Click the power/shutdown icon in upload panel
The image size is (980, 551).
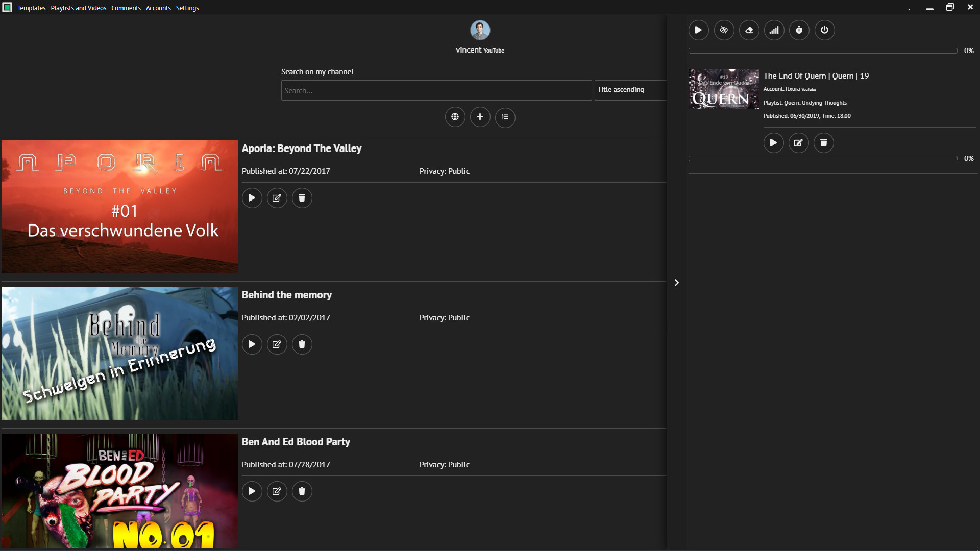coord(824,30)
